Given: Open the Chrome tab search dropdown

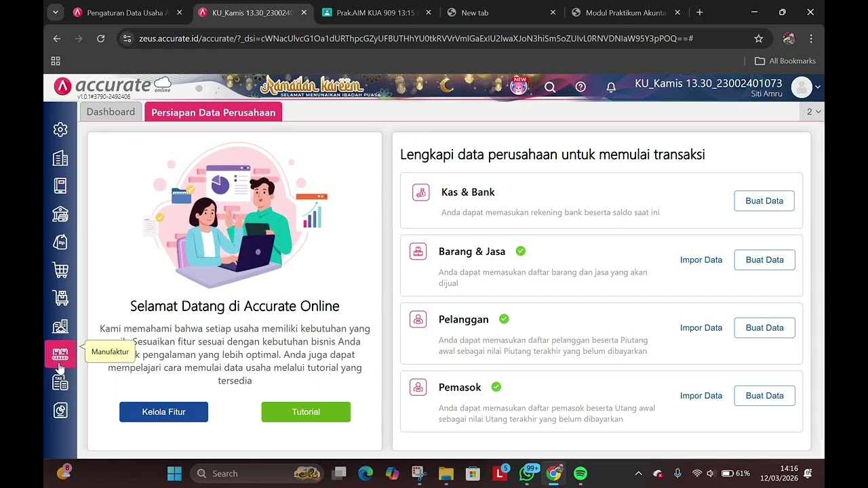Looking at the screenshot, I should [x=56, y=12].
